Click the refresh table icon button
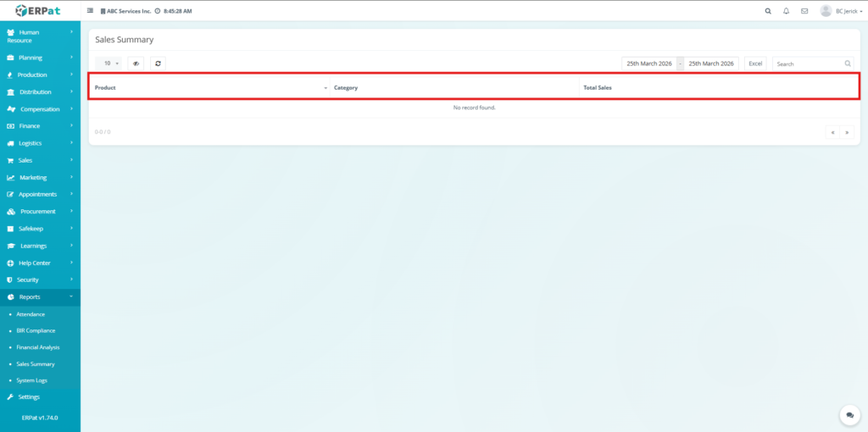The image size is (868, 432). click(159, 64)
